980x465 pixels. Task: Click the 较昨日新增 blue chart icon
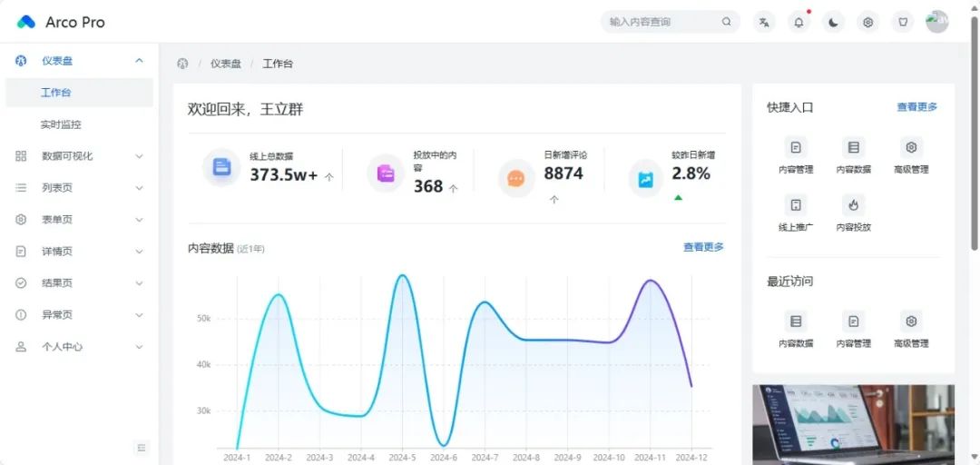(646, 178)
